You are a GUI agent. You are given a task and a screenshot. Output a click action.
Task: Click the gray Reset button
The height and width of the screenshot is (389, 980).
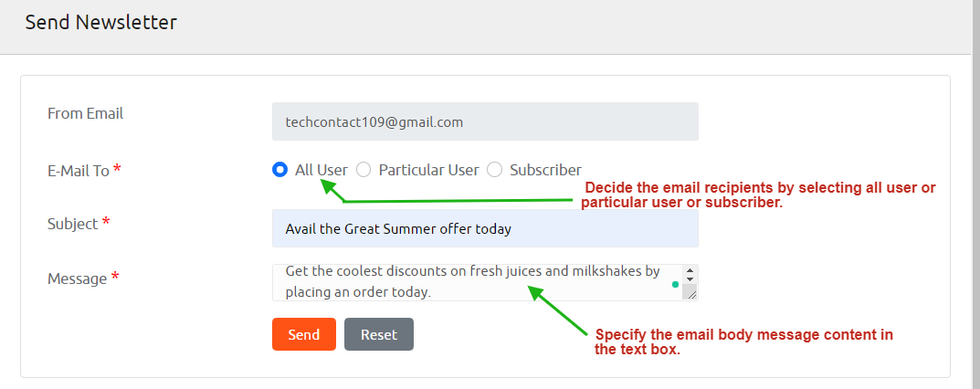(x=378, y=334)
